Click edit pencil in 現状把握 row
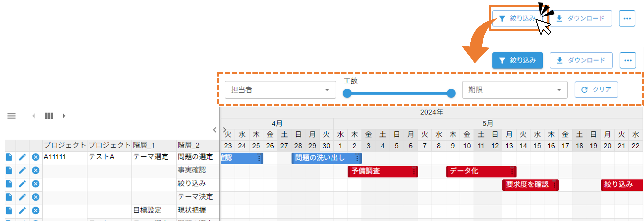 (x=22, y=211)
